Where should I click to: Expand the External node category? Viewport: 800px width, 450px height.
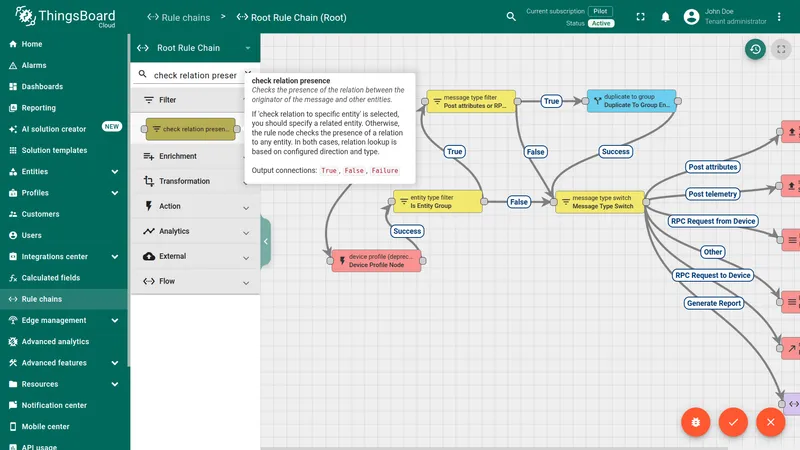coord(195,256)
